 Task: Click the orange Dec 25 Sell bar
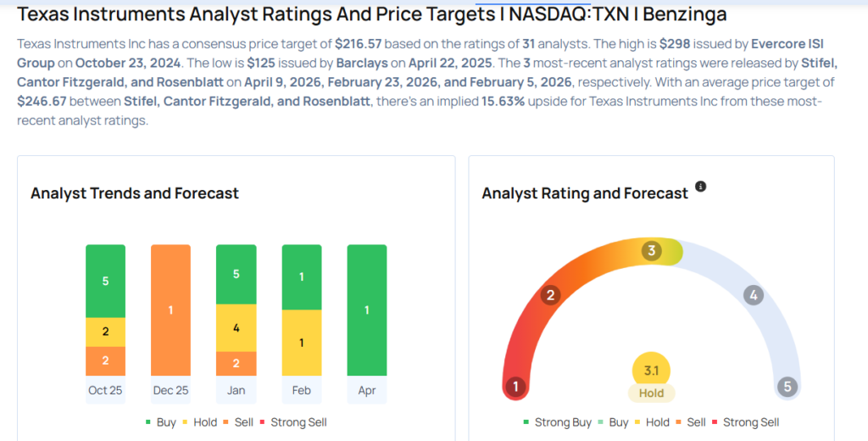coord(170,310)
